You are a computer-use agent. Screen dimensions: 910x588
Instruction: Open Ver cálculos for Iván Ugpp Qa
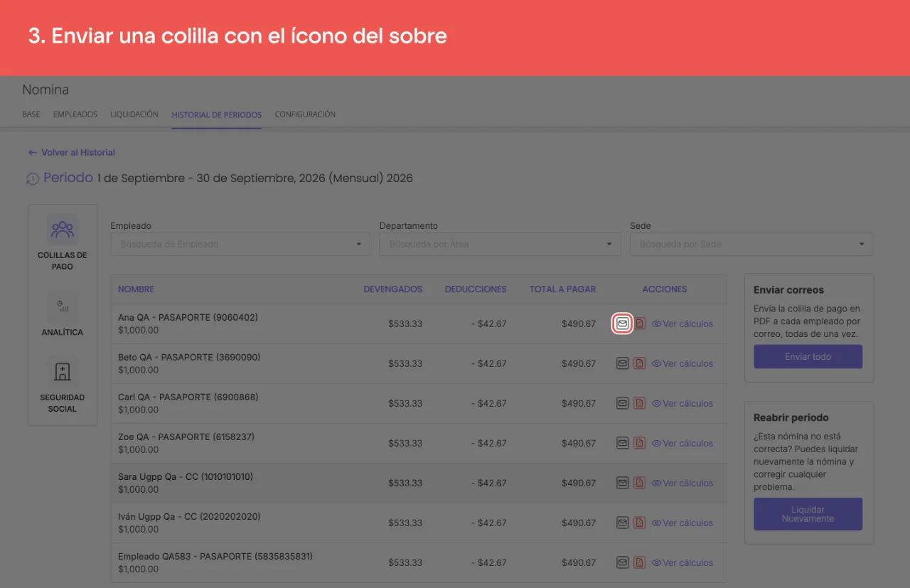tap(682, 523)
